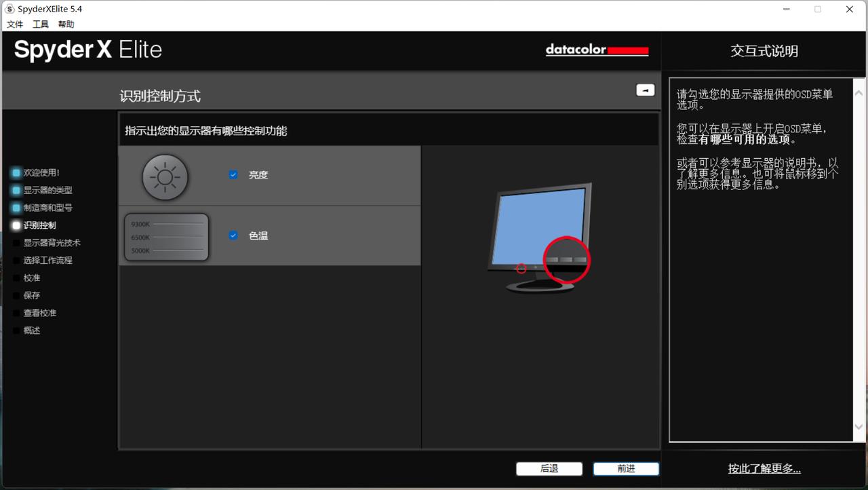
Task: Click the monitor illustration with red circle
Action: (540, 238)
